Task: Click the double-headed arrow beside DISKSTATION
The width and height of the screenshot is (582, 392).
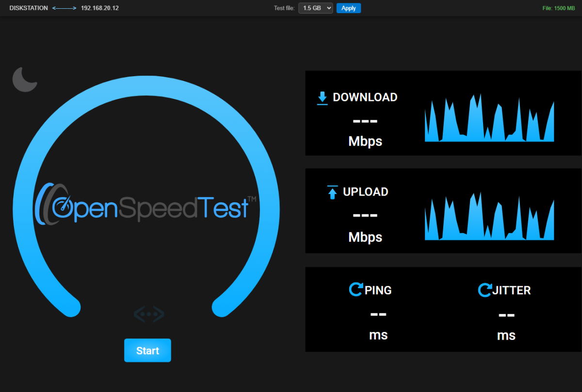Action: tap(65, 8)
